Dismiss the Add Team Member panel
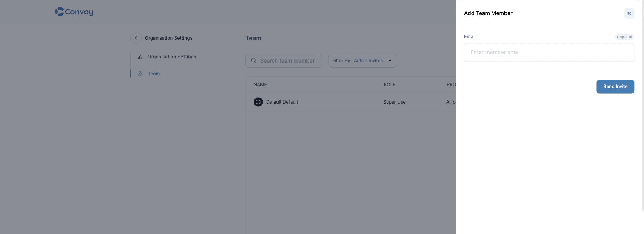 pos(629,13)
